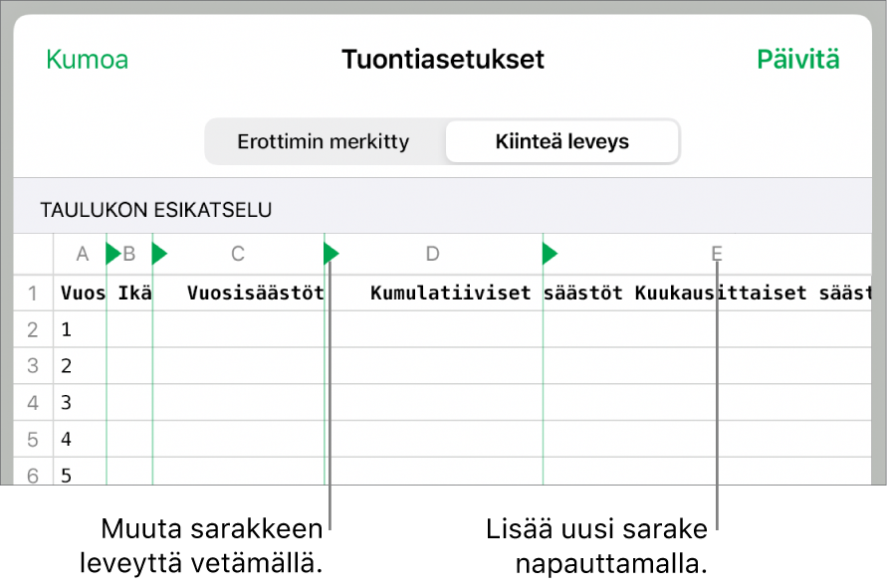Screen dimensions: 887x588
Task: Select green column marker between D and E
Action: tap(550, 254)
